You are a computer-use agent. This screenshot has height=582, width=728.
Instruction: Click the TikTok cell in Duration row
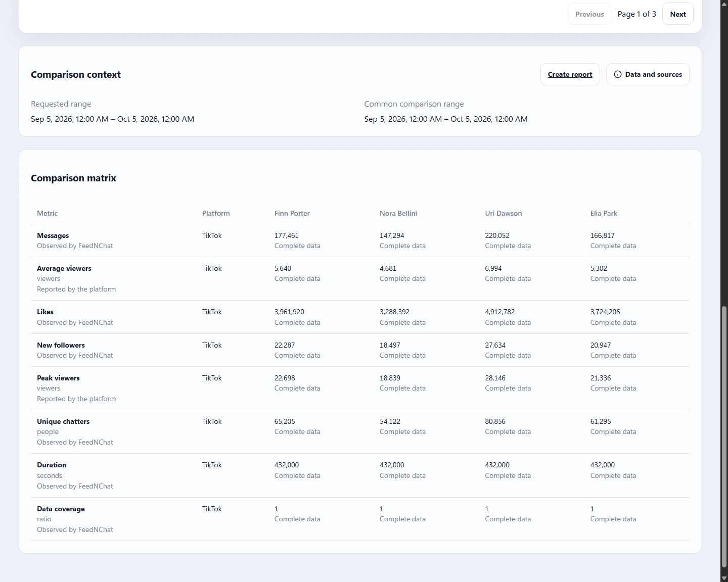[212, 465]
